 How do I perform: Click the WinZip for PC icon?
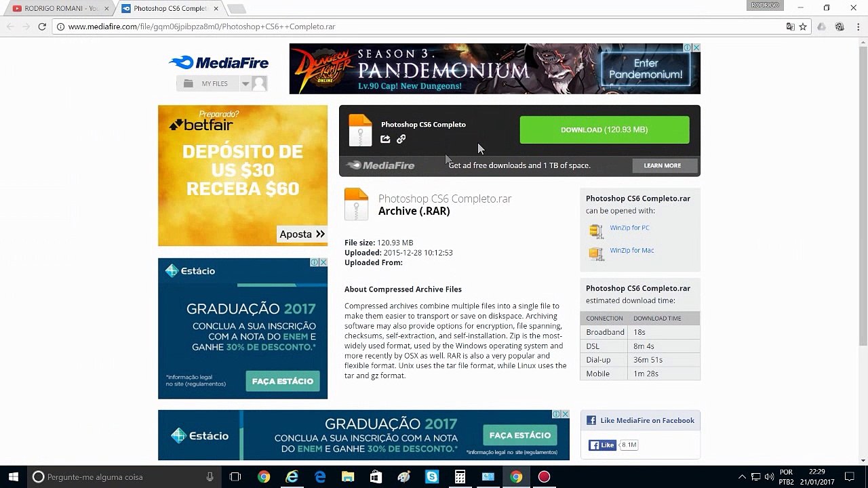[596, 230]
